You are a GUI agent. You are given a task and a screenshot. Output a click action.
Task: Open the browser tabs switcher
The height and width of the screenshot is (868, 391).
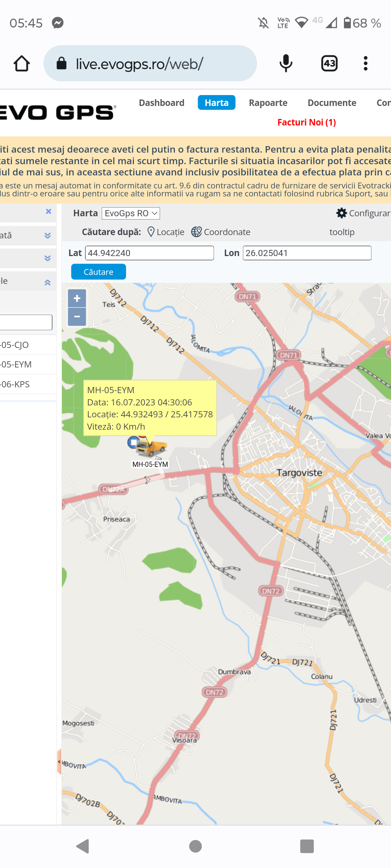click(329, 64)
